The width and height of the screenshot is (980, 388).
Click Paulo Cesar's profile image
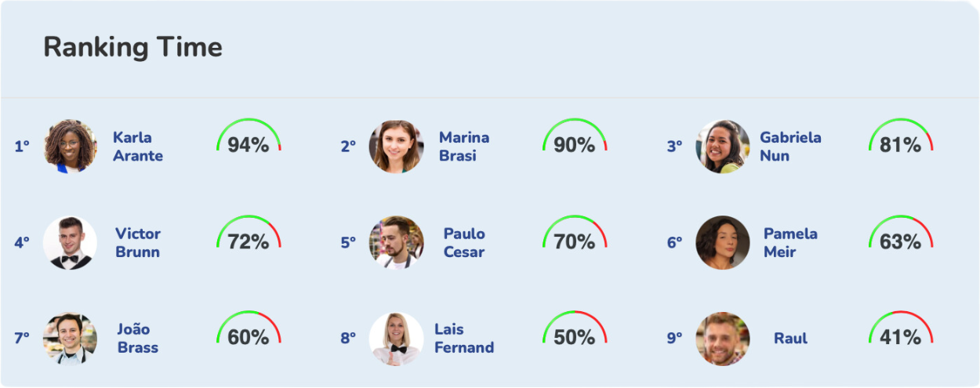tap(396, 243)
